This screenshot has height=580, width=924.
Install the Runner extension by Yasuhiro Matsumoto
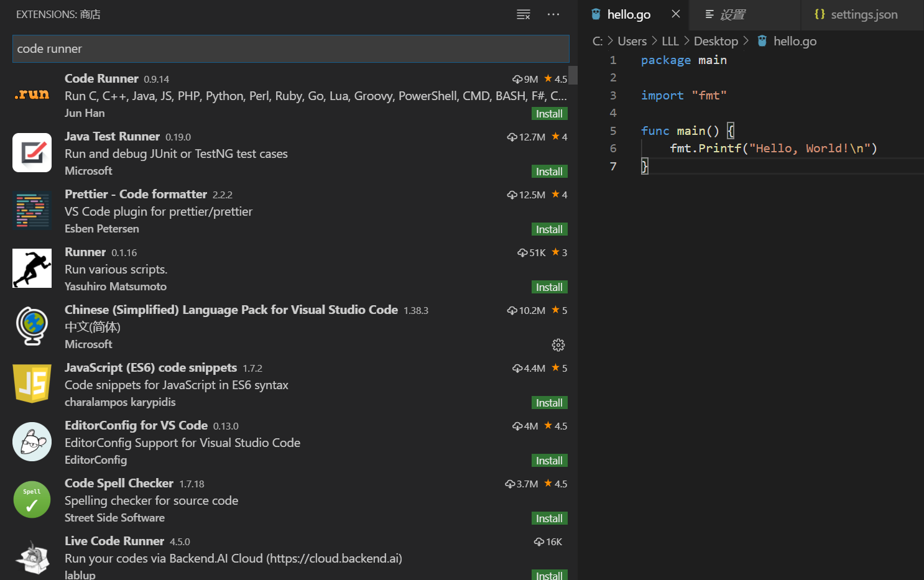click(549, 287)
